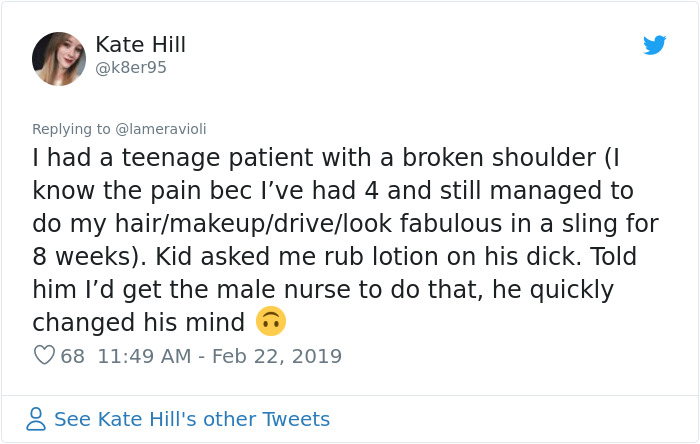Click the "Replying to" label
The width and height of the screenshot is (700, 444).
pos(70,129)
